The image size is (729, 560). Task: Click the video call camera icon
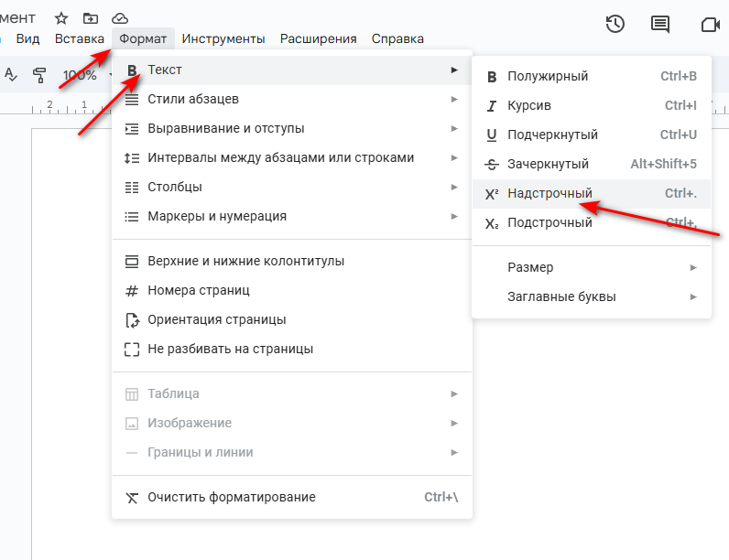tap(711, 24)
